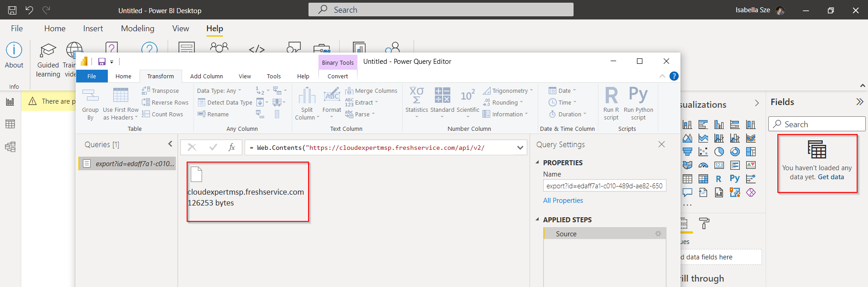Collapse the Queries pane

click(x=170, y=144)
